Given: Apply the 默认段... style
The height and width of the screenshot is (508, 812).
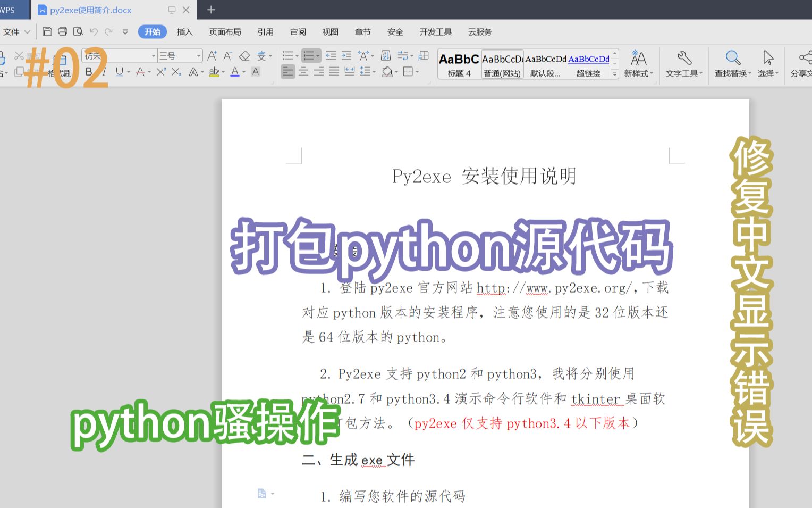Looking at the screenshot, I should click(545, 64).
